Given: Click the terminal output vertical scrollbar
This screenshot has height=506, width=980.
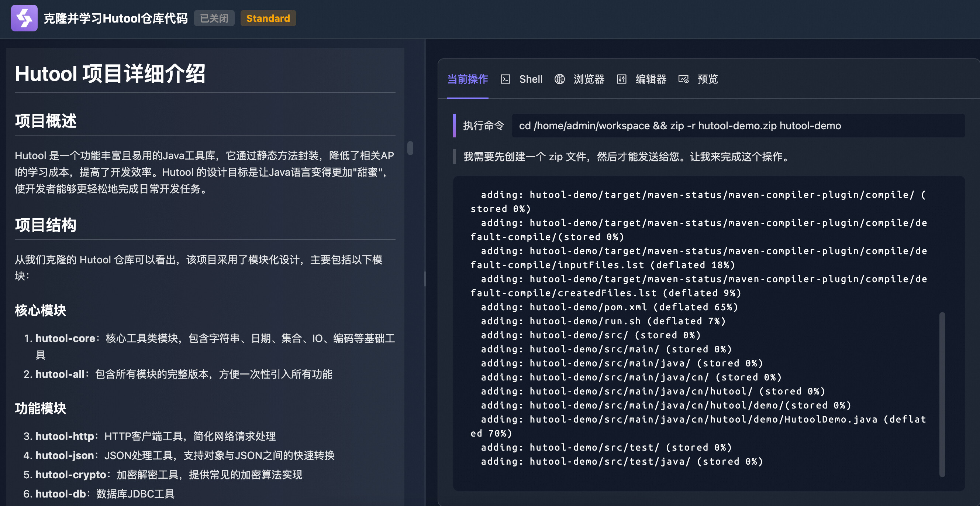Looking at the screenshot, I should click(942, 394).
